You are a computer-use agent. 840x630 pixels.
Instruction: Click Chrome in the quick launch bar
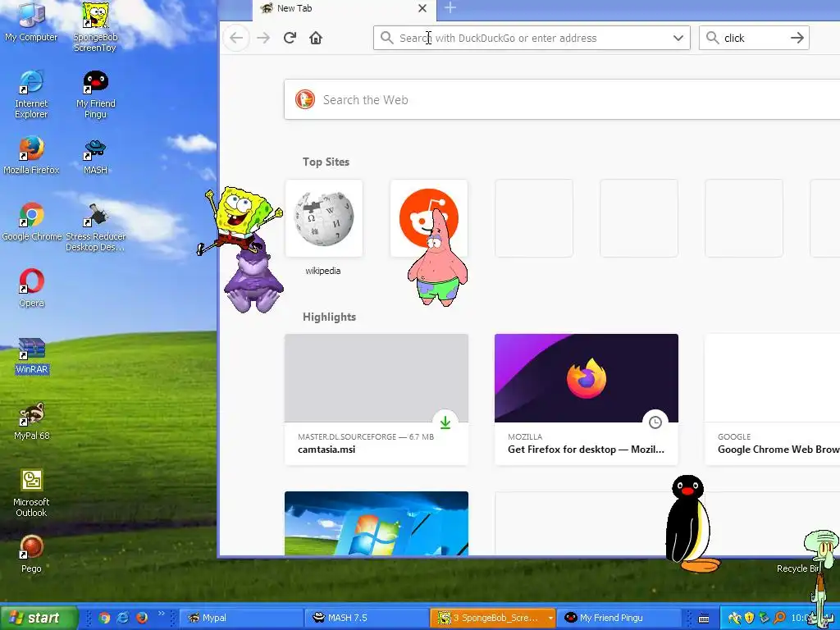pos(104,618)
